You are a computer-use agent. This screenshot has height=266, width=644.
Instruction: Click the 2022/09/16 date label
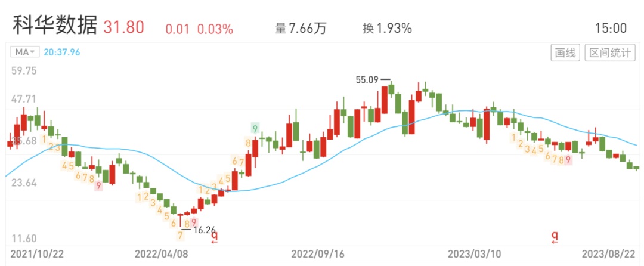pos(318,254)
